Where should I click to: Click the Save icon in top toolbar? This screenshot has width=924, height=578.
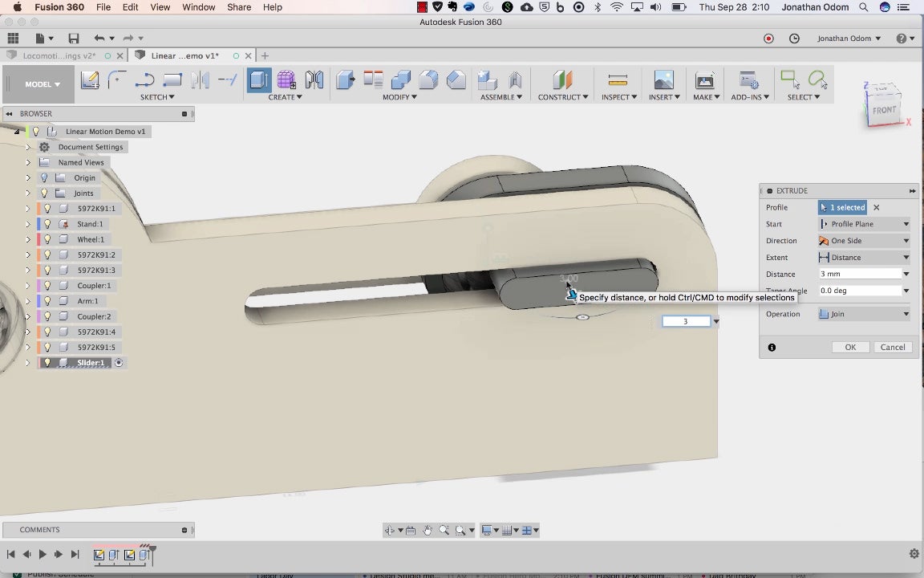[74, 39]
